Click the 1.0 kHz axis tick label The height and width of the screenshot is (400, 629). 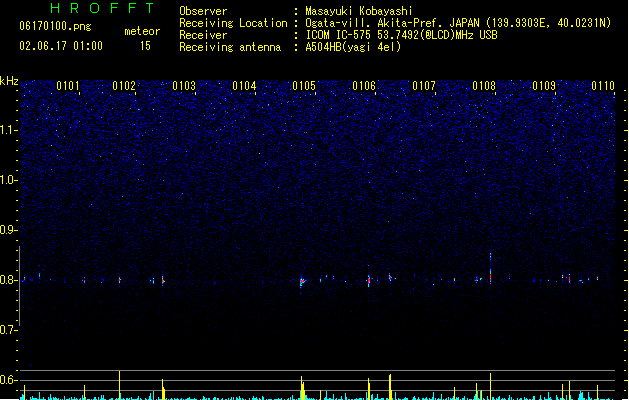point(8,180)
